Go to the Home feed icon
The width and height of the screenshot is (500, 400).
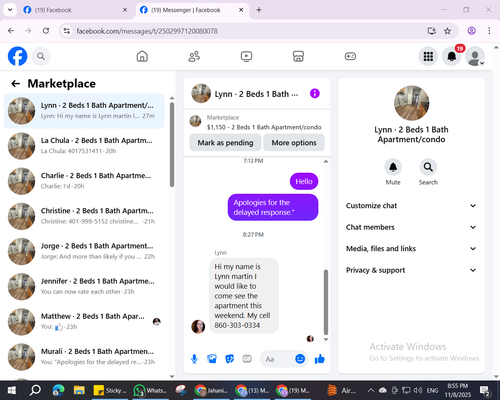click(142, 56)
